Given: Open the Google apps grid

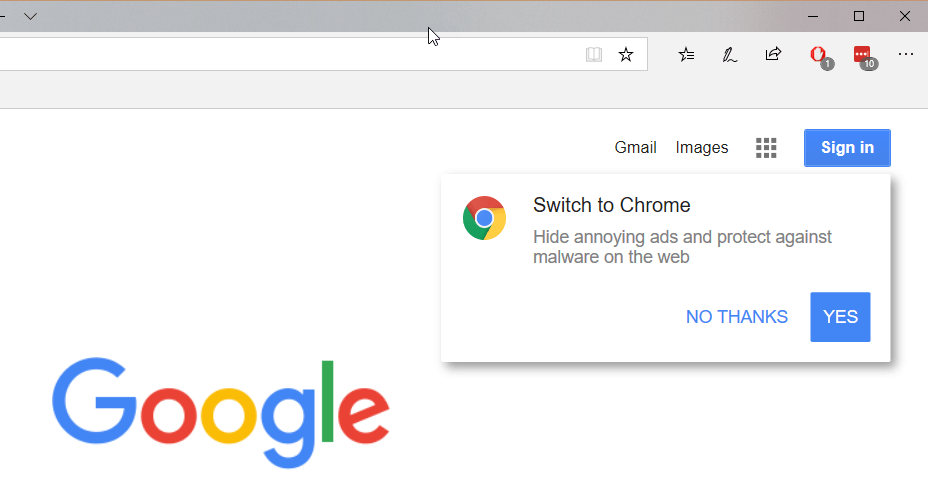Looking at the screenshot, I should coord(766,148).
